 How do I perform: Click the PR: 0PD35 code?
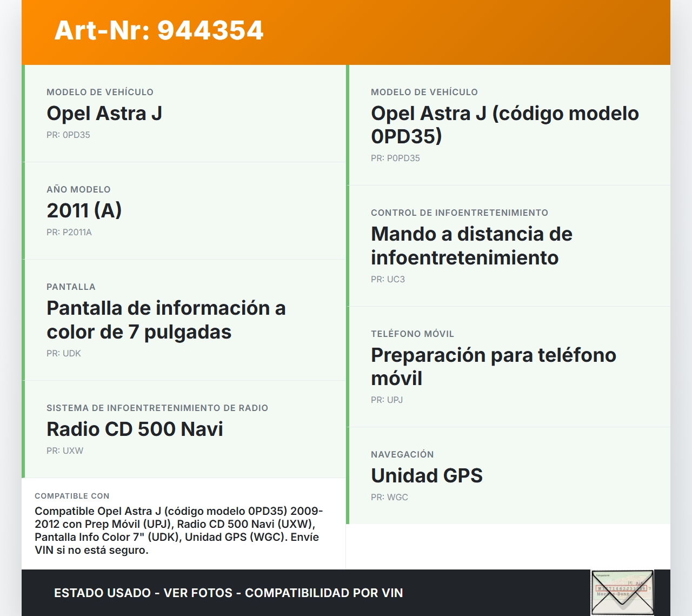click(x=68, y=135)
